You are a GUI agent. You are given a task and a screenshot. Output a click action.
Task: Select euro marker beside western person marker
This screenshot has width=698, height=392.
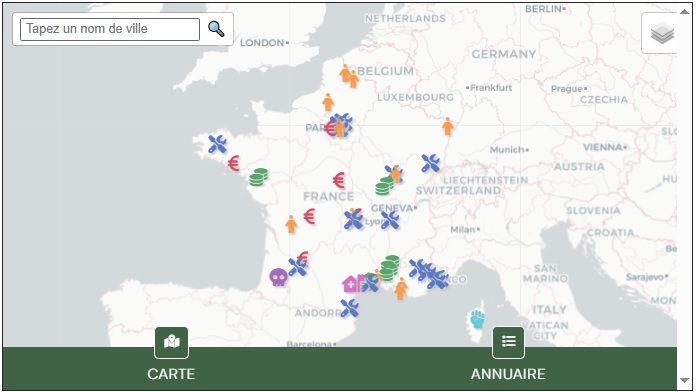coord(310,216)
